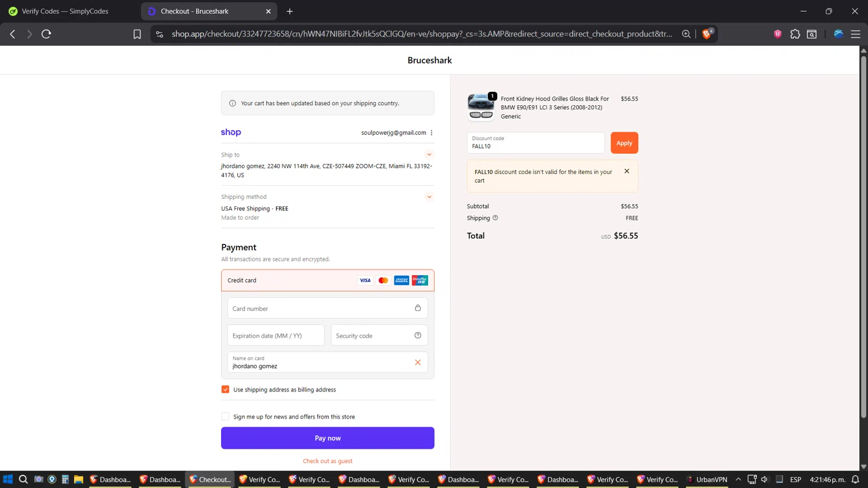Image resolution: width=868 pixels, height=488 pixels.
Task: Show hidden system tray icons
Action: point(738,479)
